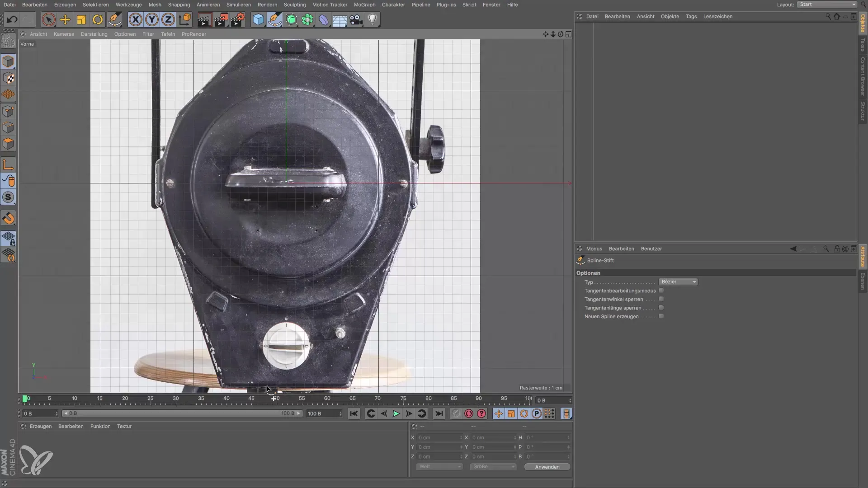Open the Kameras viewport menu
Screen dimensions: 868x488
pos(64,34)
